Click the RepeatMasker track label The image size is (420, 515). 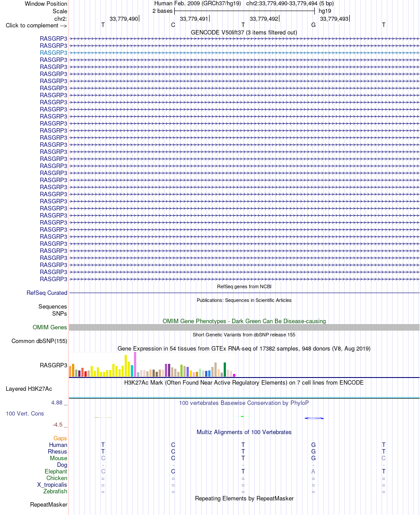49,504
